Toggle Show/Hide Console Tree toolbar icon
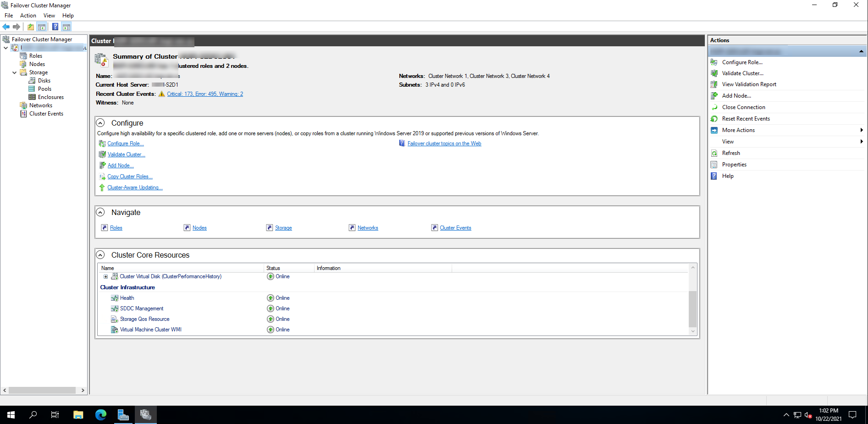868x424 pixels. tap(42, 27)
